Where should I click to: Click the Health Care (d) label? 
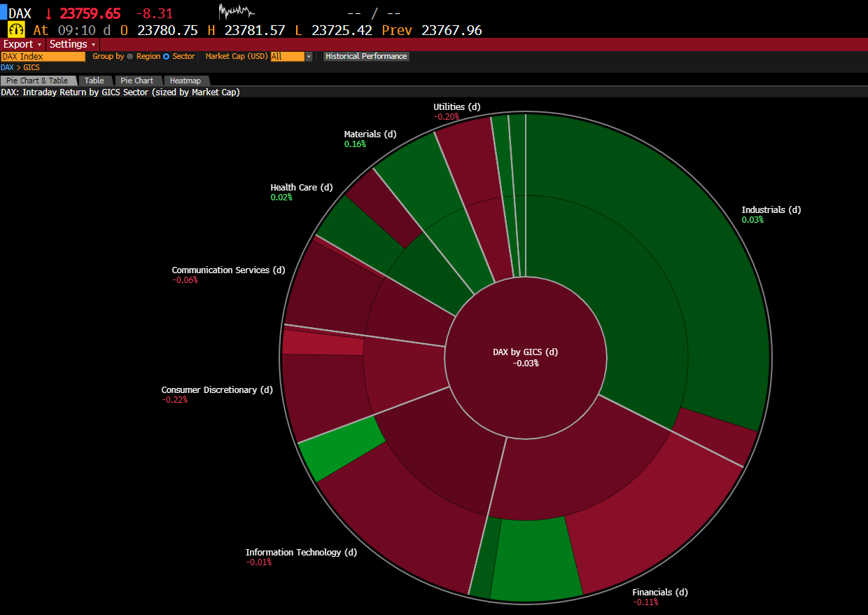[302, 187]
